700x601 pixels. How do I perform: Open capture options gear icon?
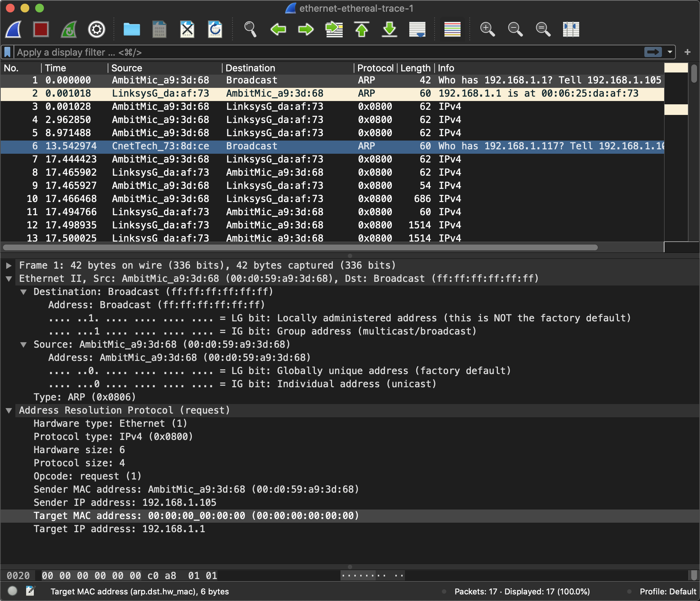[97, 29]
